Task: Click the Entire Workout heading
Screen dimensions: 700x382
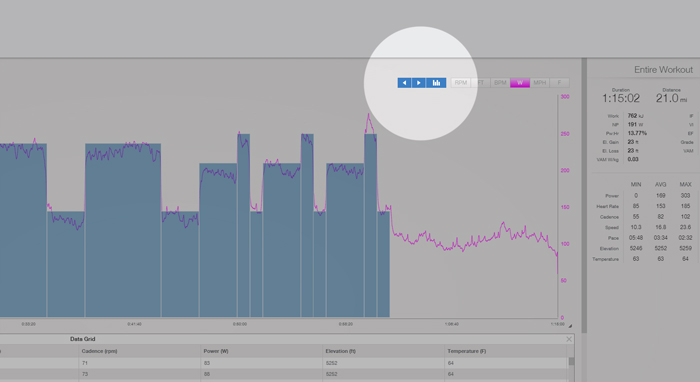Action: pyautogui.click(x=663, y=70)
